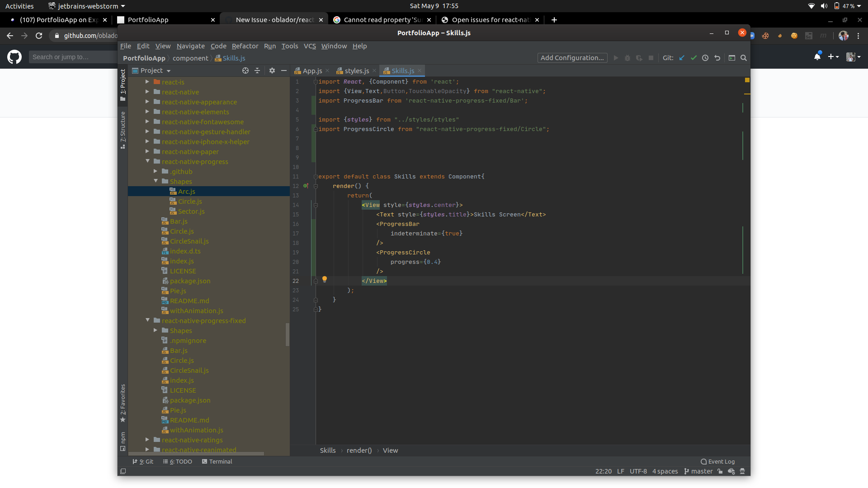Click the Update Project blue arrow Git icon
868x488 pixels.
coord(682,58)
